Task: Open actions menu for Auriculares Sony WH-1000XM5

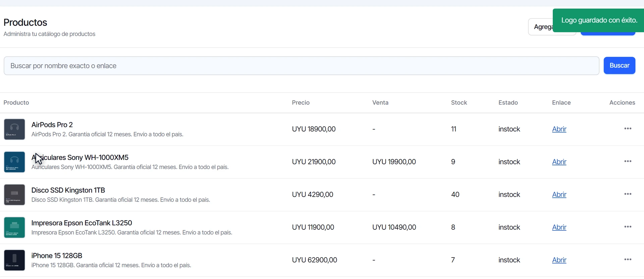Action: point(628,161)
